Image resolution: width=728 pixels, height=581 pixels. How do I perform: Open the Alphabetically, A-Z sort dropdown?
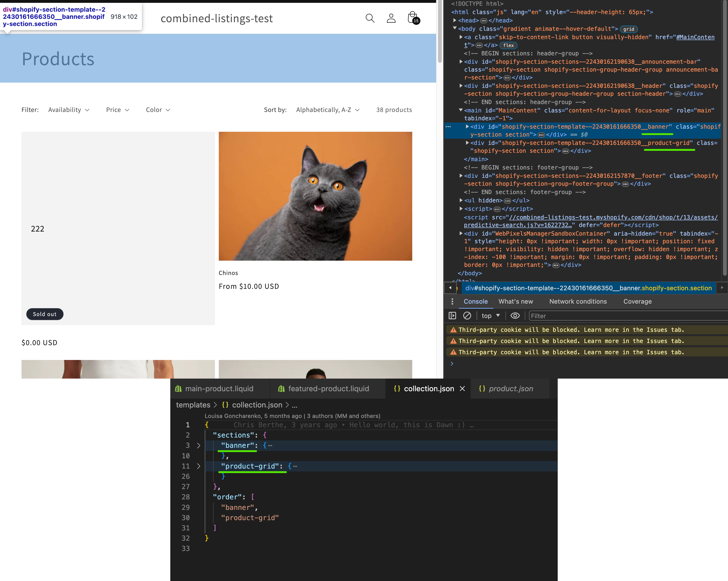[328, 110]
